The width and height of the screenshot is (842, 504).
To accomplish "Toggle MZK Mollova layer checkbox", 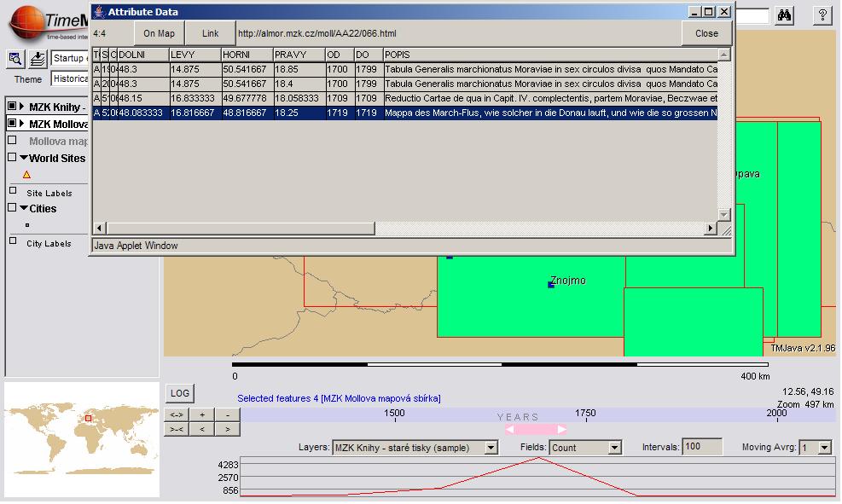I will [12, 124].
